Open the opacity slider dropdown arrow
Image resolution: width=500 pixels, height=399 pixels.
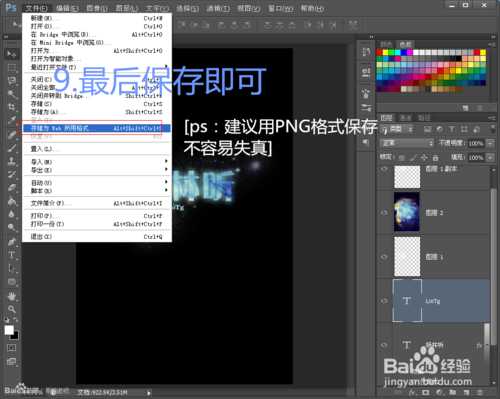(490, 143)
